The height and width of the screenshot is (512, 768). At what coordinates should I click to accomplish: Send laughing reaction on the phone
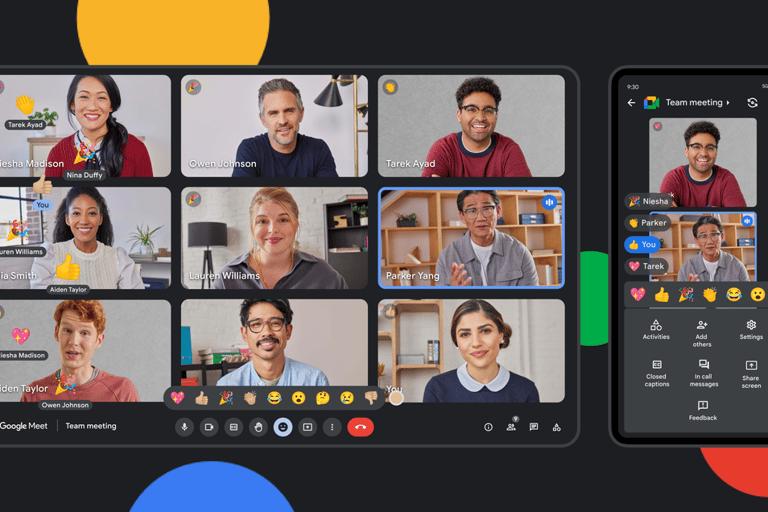click(734, 294)
